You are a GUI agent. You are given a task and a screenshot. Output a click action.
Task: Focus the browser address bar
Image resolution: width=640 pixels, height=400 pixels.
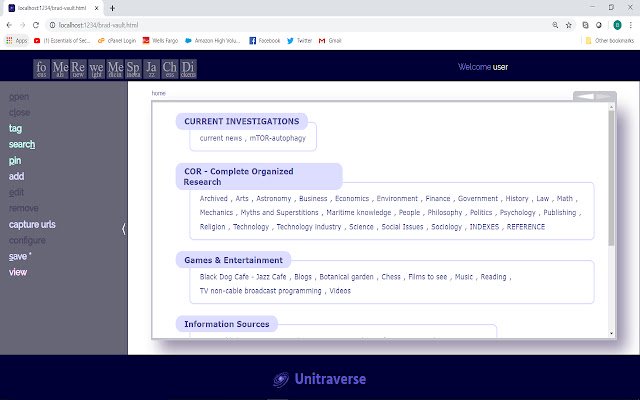point(298,25)
